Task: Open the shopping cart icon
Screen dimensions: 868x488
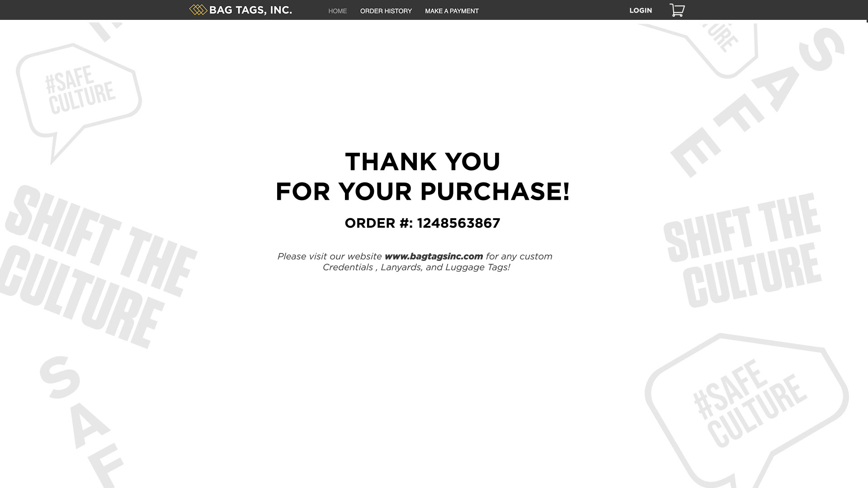Action: pyautogui.click(x=677, y=10)
